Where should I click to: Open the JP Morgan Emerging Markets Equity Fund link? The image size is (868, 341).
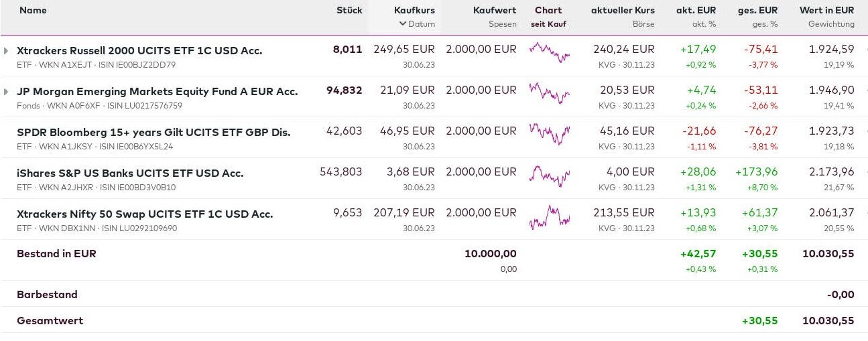(157, 92)
